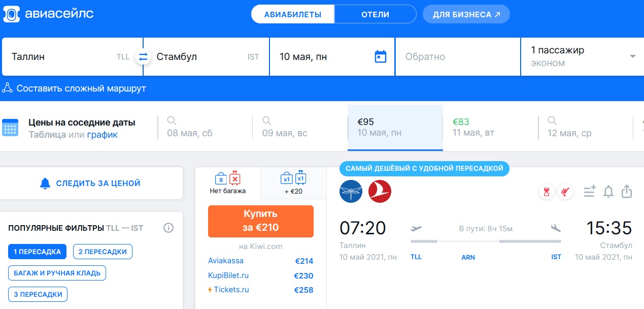Enable the "2 пересадки" filter
Image resolution: width=644 pixels, height=309 pixels.
tap(103, 252)
